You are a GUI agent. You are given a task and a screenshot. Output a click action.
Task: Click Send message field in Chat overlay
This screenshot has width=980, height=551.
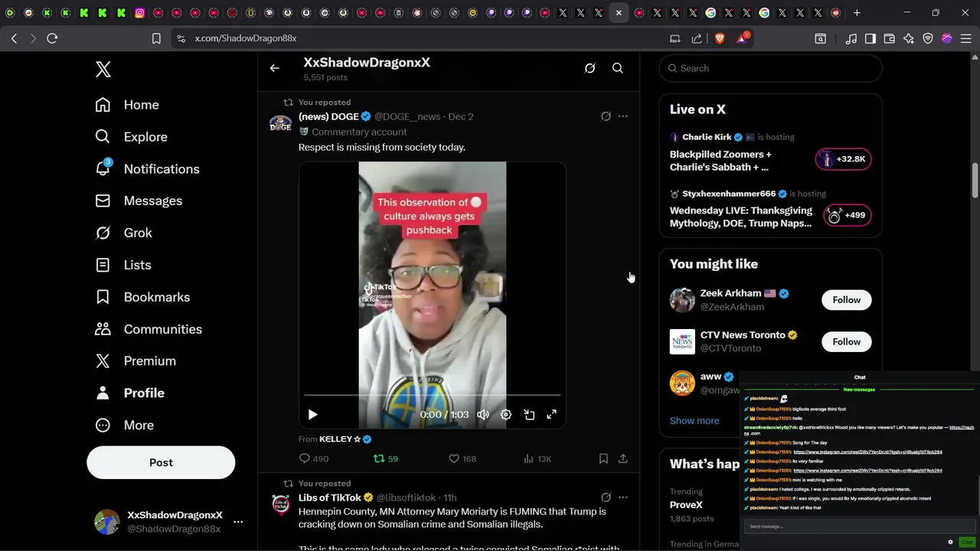(859, 527)
